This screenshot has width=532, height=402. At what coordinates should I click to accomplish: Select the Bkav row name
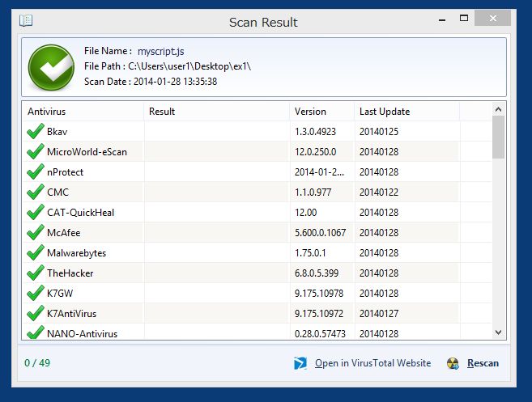pos(57,132)
